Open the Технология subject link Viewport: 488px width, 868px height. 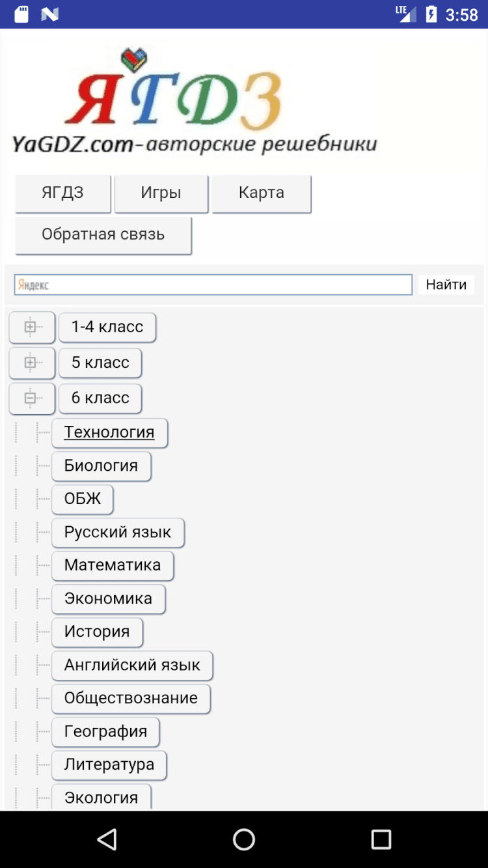(109, 432)
